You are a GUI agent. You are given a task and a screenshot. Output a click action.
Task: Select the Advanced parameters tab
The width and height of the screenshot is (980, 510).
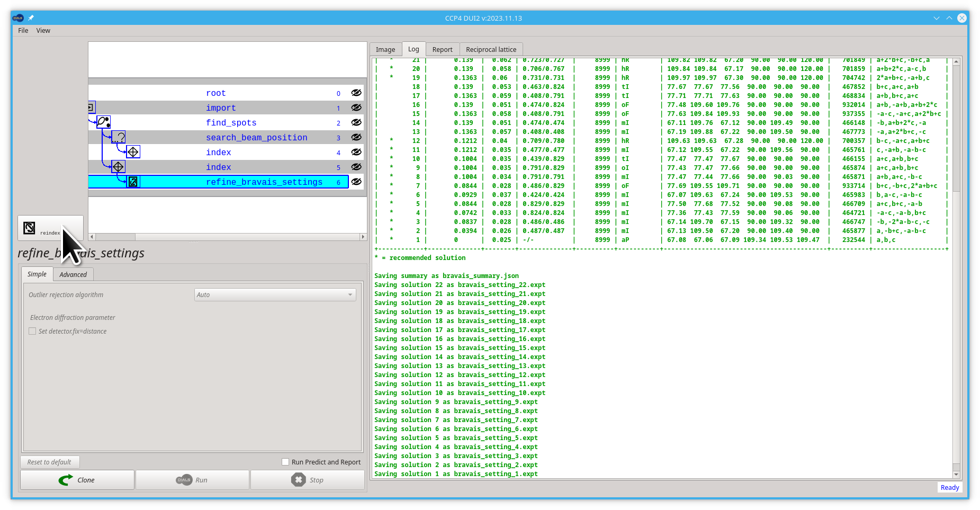[x=73, y=274]
